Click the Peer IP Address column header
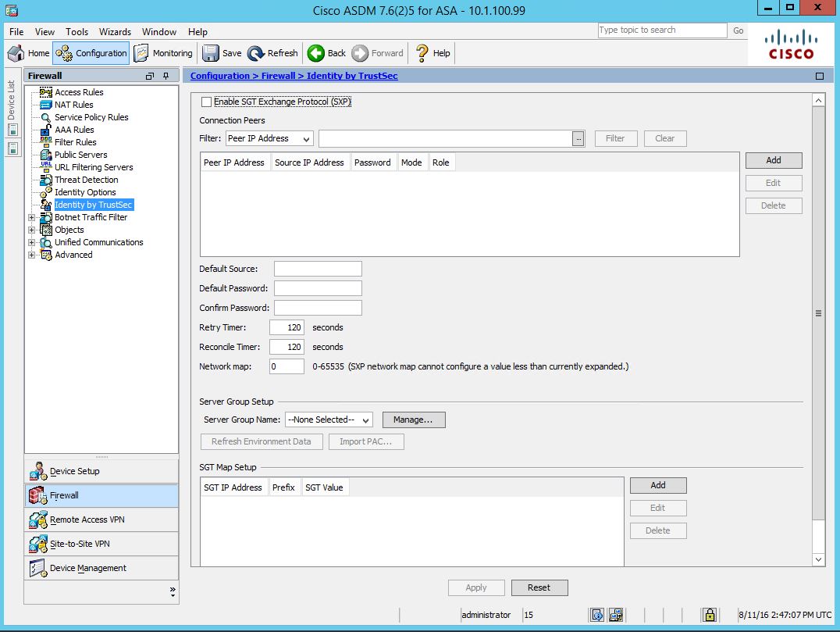 [234, 162]
